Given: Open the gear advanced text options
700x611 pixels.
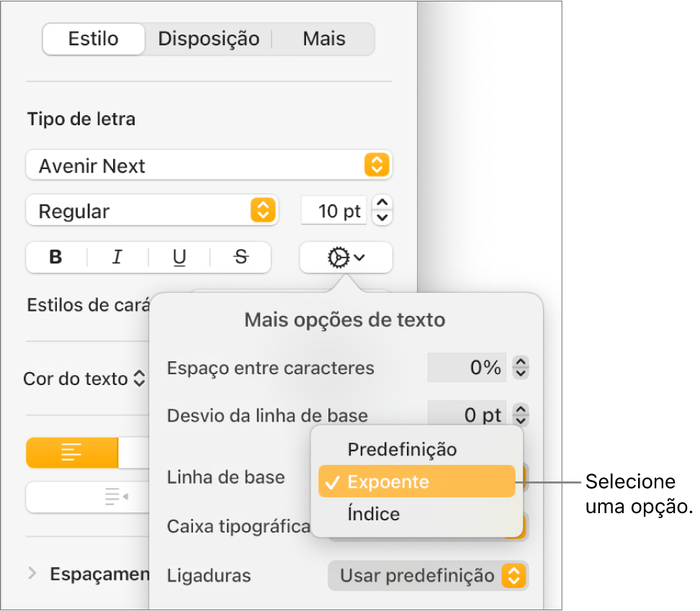Looking at the screenshot, I should point(346,258).
